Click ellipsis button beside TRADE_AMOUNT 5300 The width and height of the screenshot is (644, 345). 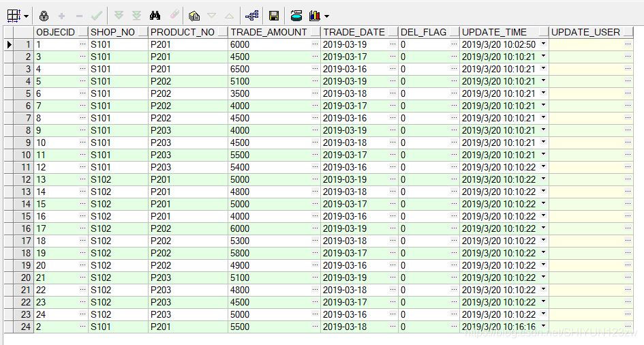[x=315, y=240]
